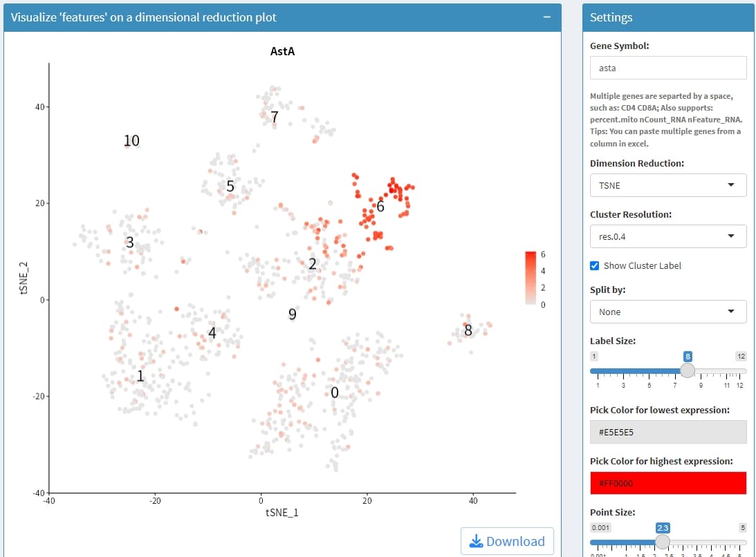Image resolution: width=756 pixels, height=557 pixels.
Task: Click the Label Size slider handle
Action: (x=687, y=370)
